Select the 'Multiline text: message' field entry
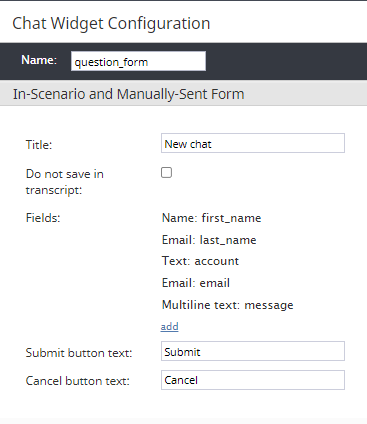This screenshot has width=367, height=424. [x=228, y=305]
